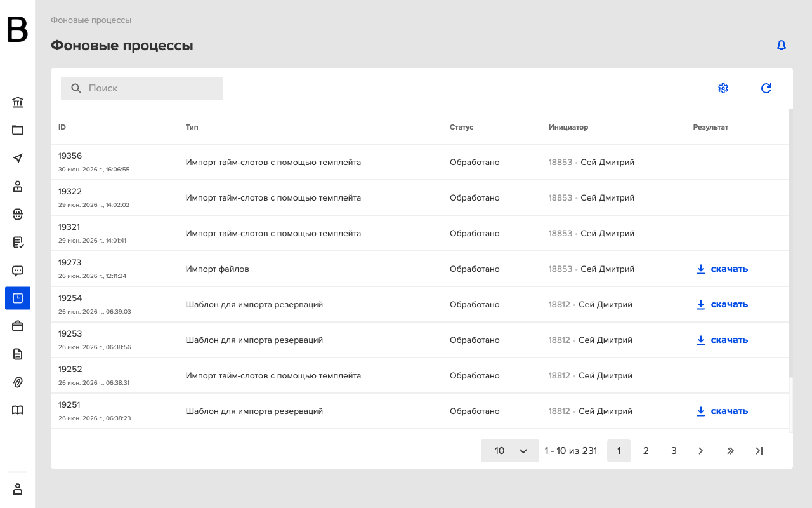Screen dimensions: 812x508
Task: Download result for process 19273
Action: point(722,269)
